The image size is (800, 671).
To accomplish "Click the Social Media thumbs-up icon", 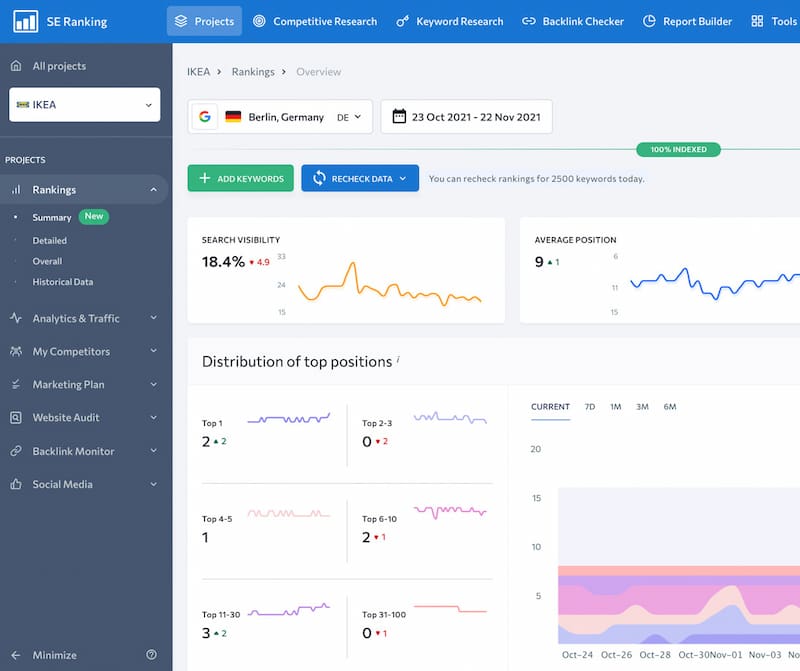I will [x=16, y=484].
